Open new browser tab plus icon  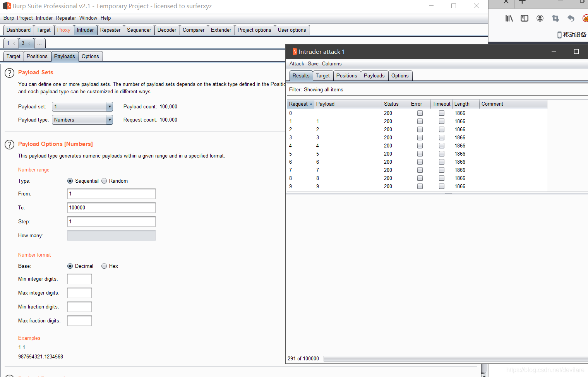click(x=522, y=2)
